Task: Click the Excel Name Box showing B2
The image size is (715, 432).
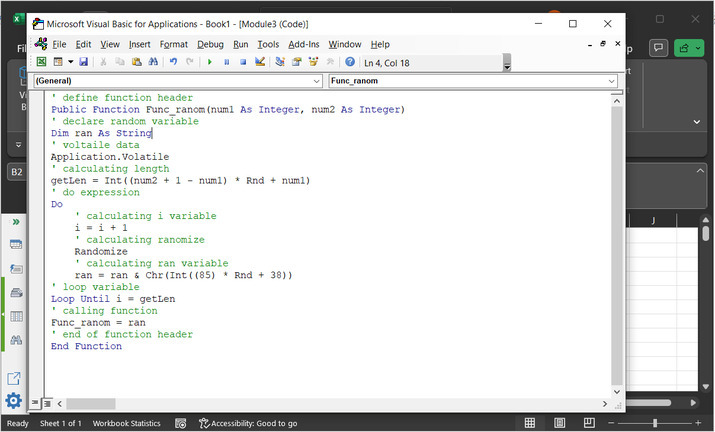Action: (17, 172)
